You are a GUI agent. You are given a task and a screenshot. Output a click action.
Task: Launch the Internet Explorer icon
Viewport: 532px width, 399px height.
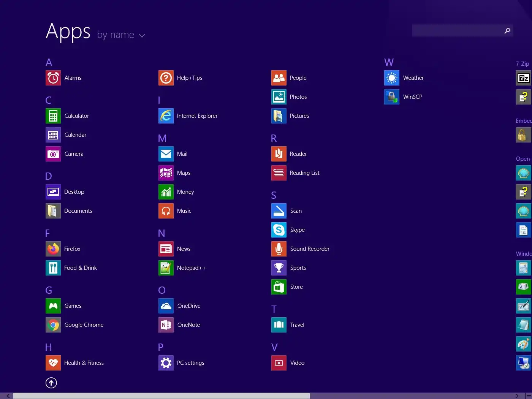click(x=166, y=116)
